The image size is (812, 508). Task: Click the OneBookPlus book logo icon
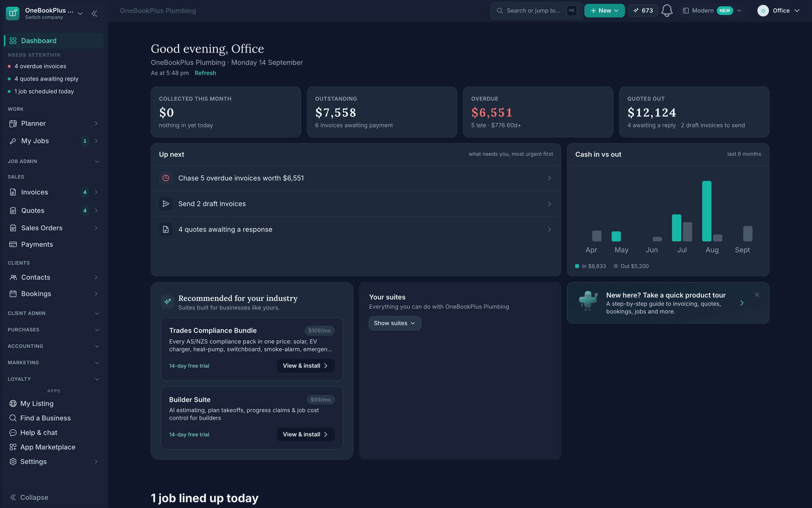(x=13, y=13)
